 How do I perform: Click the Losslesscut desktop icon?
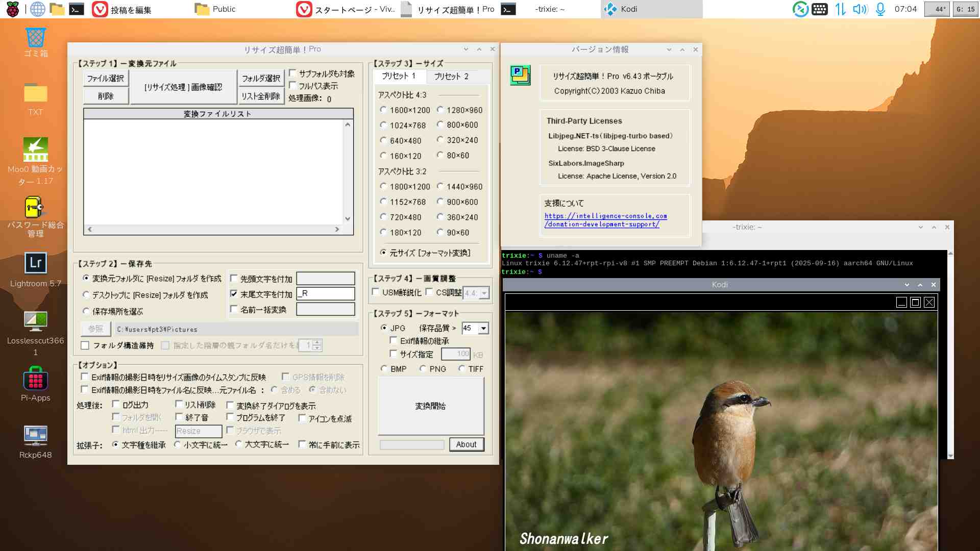tap(35, 321)
